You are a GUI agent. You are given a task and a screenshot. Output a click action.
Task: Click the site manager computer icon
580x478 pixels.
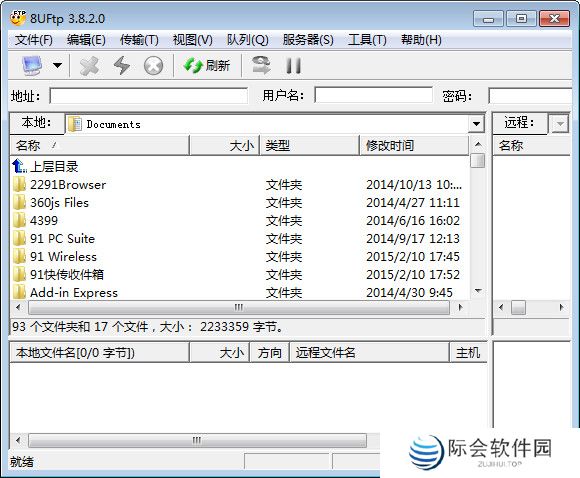pos(32,65)
